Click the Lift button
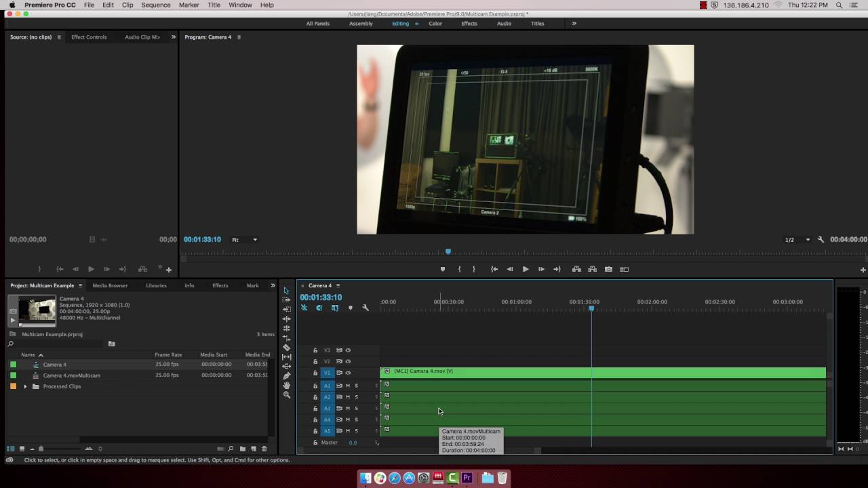 click(576, 269)
